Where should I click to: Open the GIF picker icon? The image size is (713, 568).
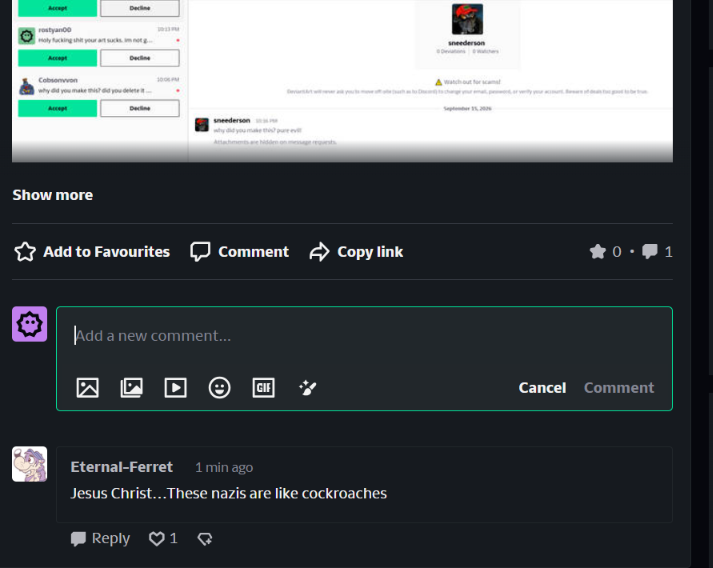point(264,388)
